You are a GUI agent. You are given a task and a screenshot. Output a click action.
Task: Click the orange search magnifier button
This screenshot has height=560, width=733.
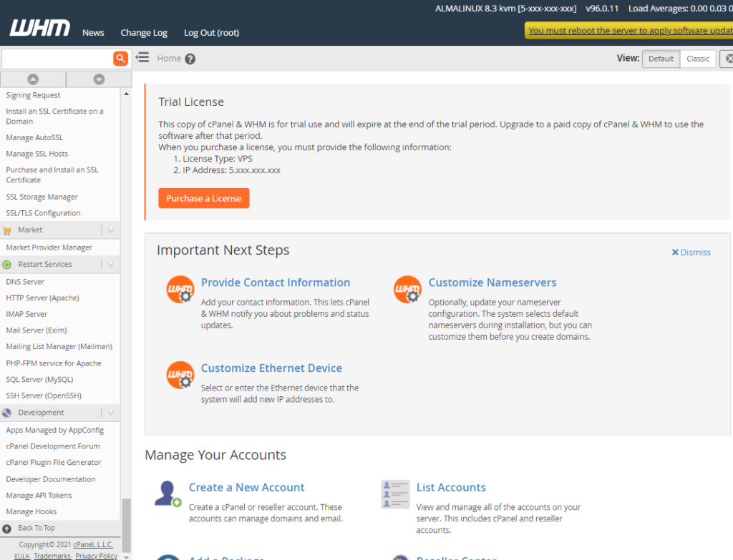[x=120, y=59]
